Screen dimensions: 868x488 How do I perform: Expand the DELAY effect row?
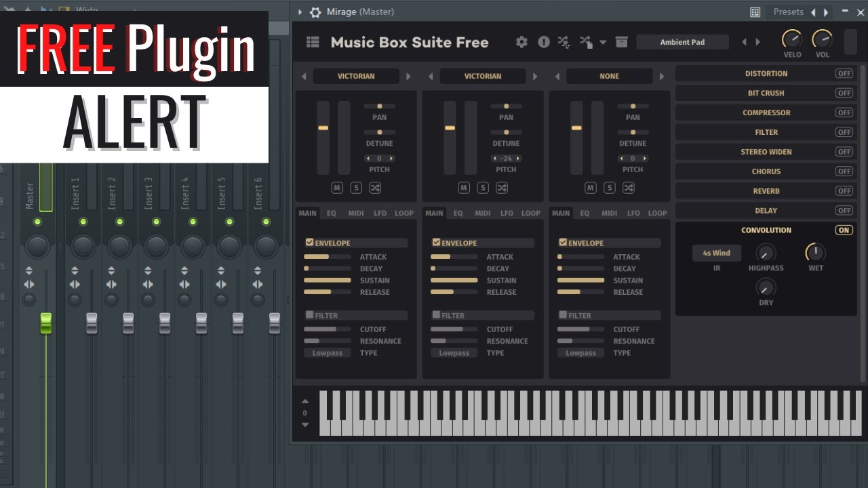pyautogui.click(x=766, y=211)
